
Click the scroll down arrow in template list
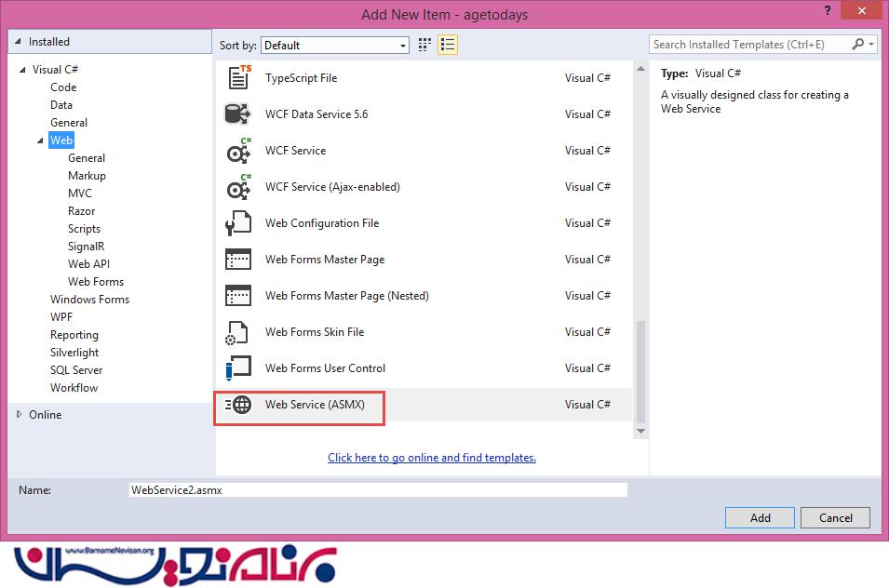pos(640,431)
